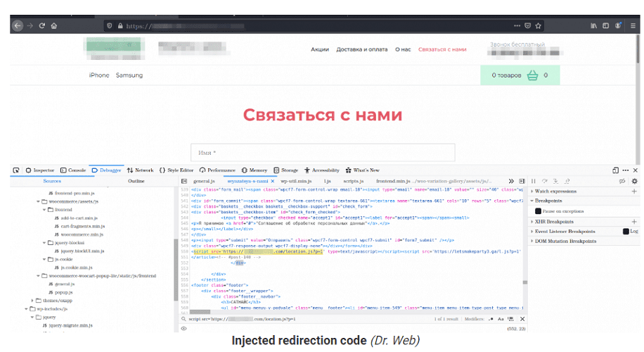This screenshot has height=352, width=644.
Task: Show the sidebars icon in the toolbar
Action: [x=606, y=25]
